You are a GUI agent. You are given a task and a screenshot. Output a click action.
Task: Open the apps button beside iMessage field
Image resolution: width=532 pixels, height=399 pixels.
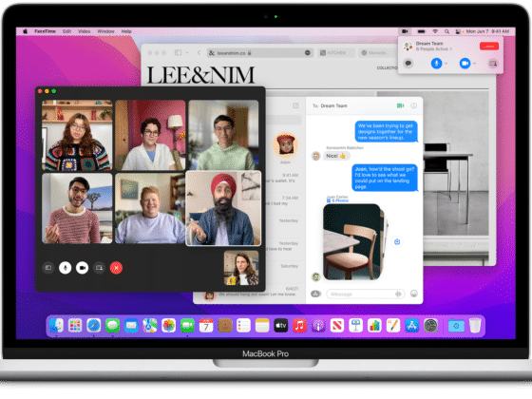[x=315, y=294]
